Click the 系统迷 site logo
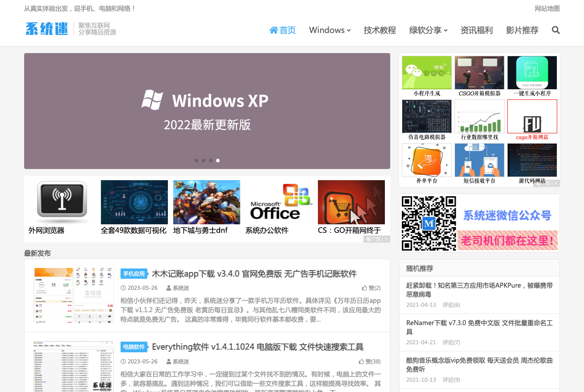This screenshot has height=392, width=584. click(x=47, y=29)
